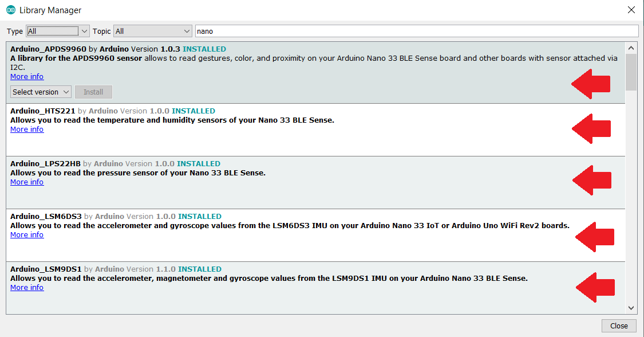The image size is (644, 337).
Task: Open More info link for Arduino_APDS9960
Action: [x=27, y=77]
